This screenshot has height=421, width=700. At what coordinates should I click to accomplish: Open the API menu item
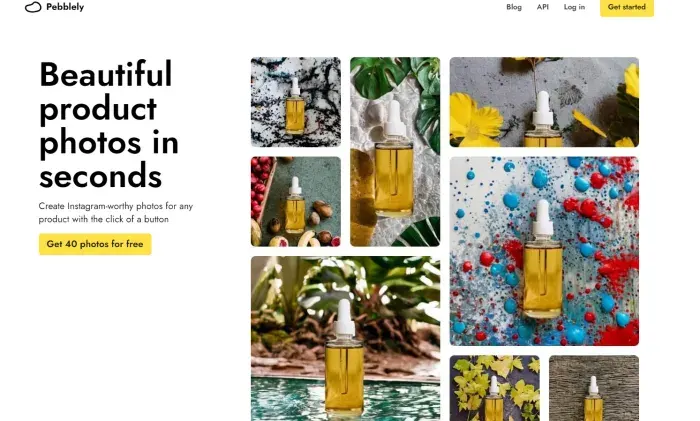(542, 7)
